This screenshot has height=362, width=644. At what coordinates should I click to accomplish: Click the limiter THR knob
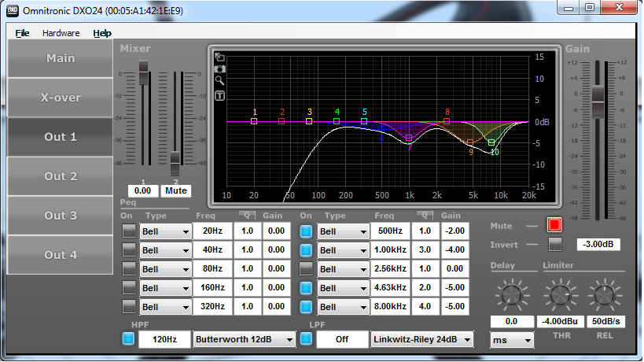pos(560,294)
